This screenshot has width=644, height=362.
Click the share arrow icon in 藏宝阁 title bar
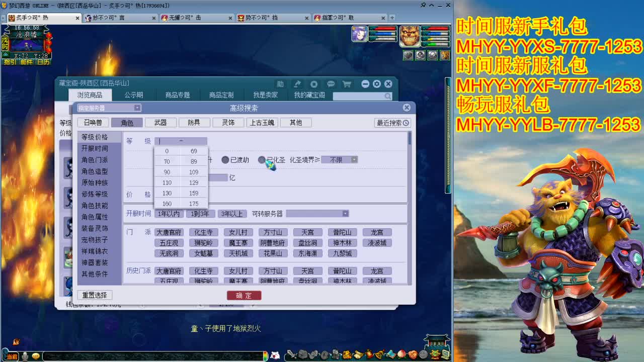click(x=297, y=84)
